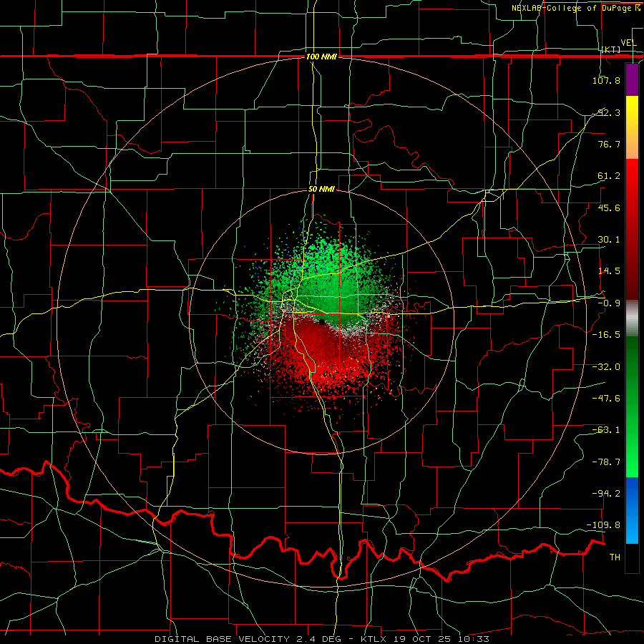Screen dimensions: 644x644
Task: Click the TH threshold label in legend
Action: (x=615, y=557)
